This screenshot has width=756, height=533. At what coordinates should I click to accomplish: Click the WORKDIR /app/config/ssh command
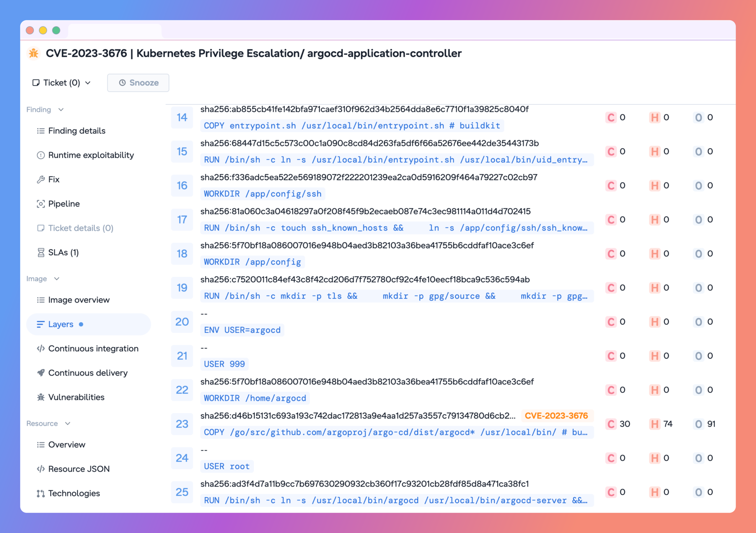pos(263,194)
